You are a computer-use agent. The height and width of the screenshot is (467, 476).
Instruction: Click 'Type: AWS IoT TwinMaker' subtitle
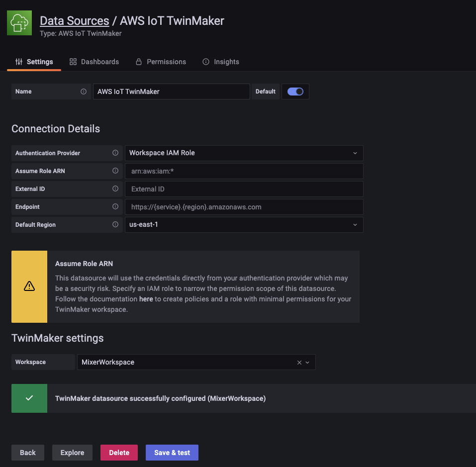click(x=81, y=33)
